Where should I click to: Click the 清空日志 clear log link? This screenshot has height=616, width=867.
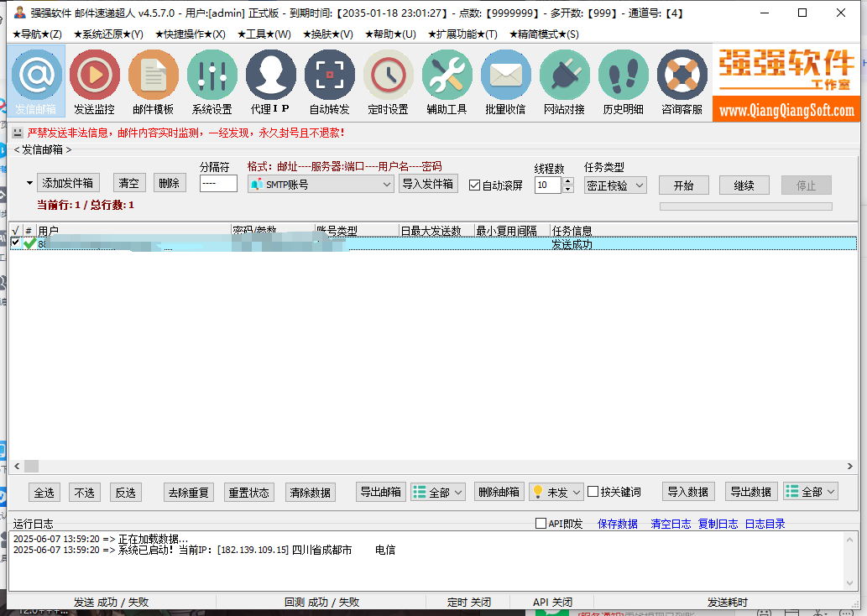671,524
